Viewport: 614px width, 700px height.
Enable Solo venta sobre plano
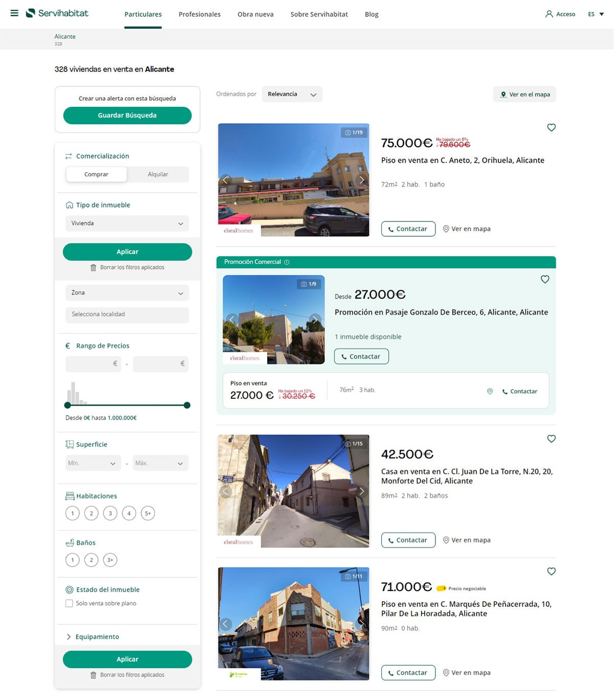[x=69, y=603]
